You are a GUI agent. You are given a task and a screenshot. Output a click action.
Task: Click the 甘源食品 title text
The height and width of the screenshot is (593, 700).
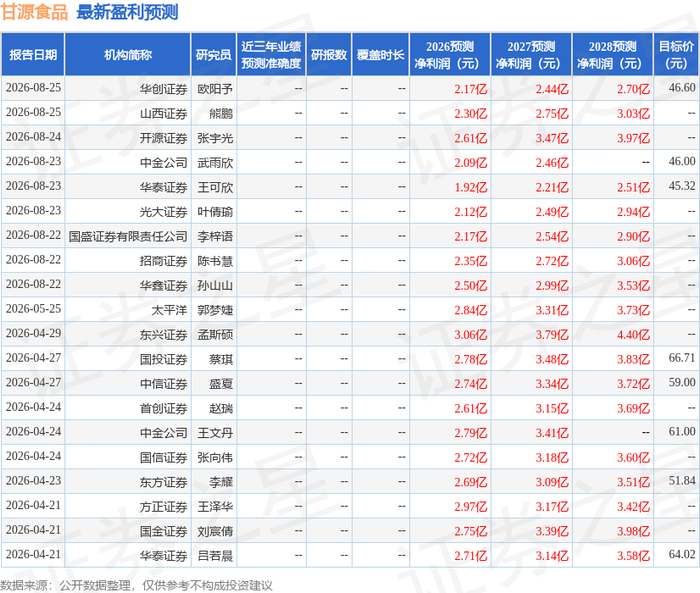pos(34,12)
